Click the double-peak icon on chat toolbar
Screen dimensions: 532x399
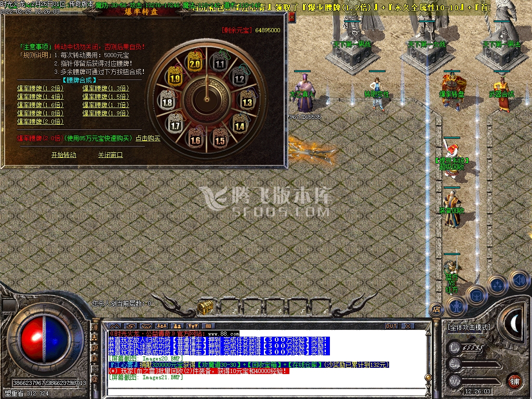[x=115, y=326]
